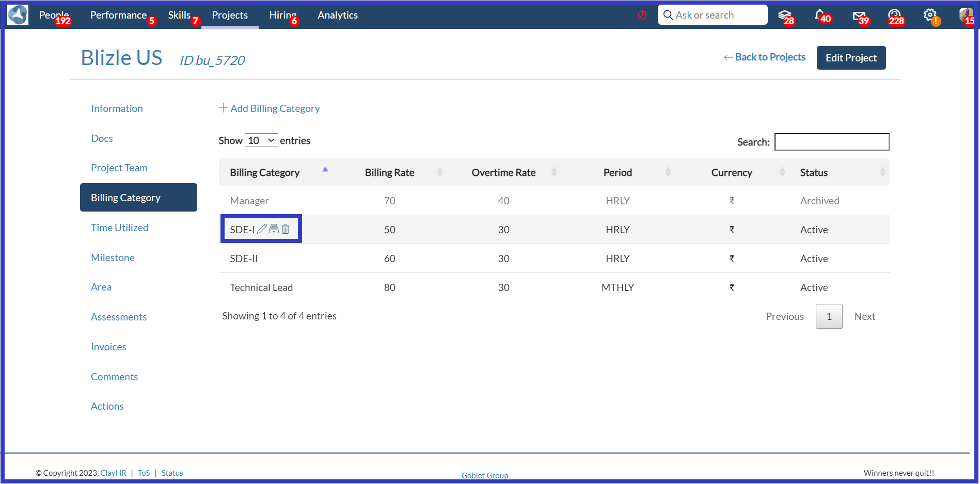Select the Time Utilized sidebar tab

click(120, 228)
